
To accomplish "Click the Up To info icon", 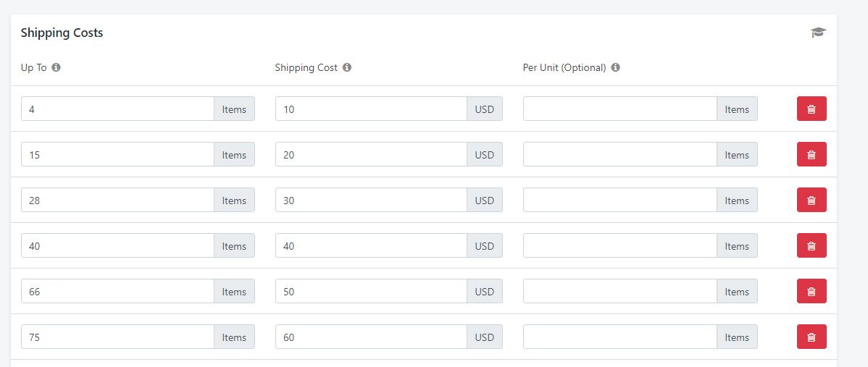I will pyautogui.click(x=57, y=67).
